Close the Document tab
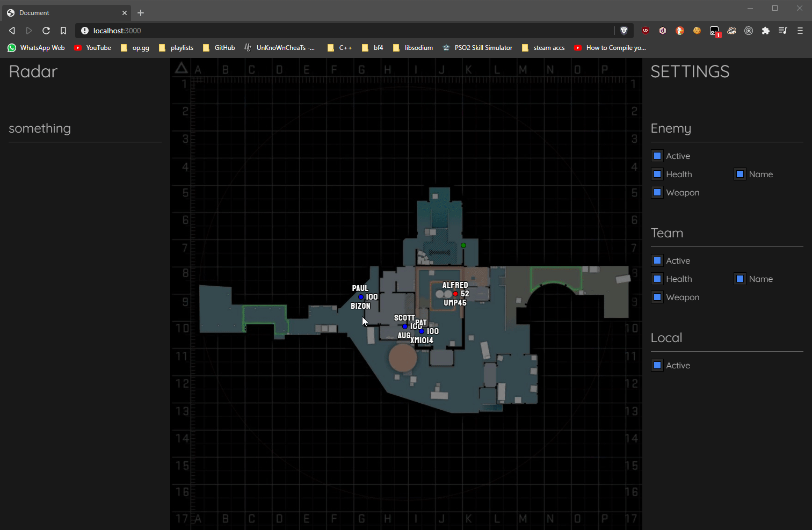The height and width of the screenshot is (530, 812). pyautogui.click(x=125, y=13)
